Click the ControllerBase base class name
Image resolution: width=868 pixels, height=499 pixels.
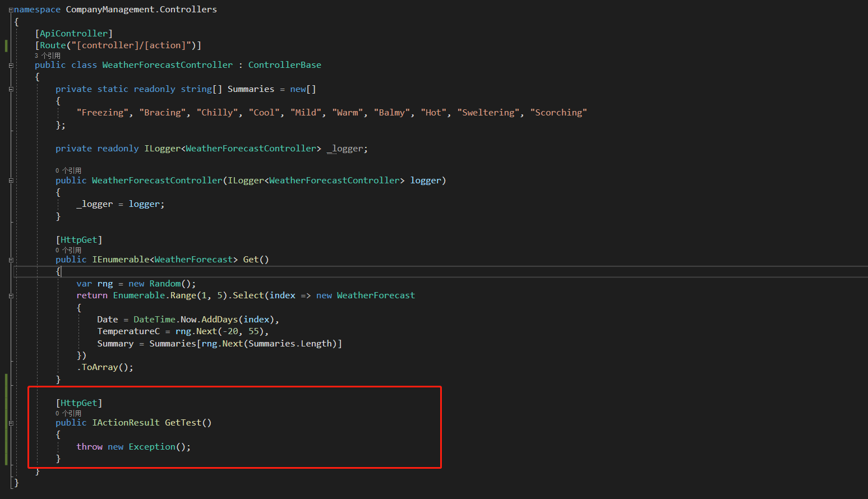285,65
